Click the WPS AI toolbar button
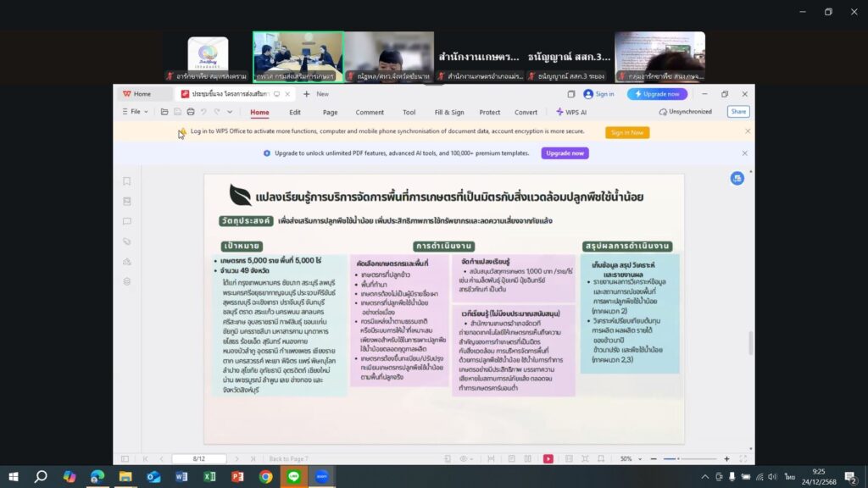The image size is (868, 488). [x=572, y=112]
